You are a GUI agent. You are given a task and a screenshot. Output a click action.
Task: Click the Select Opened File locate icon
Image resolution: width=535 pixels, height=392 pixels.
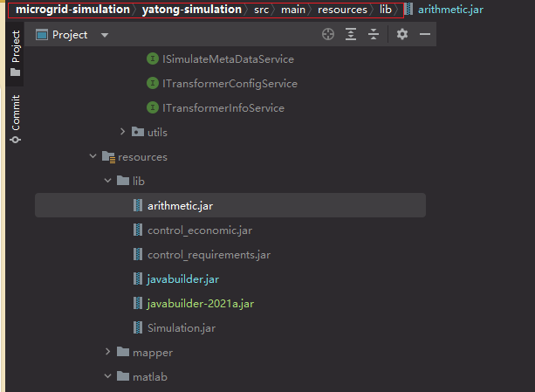[328, 34]
